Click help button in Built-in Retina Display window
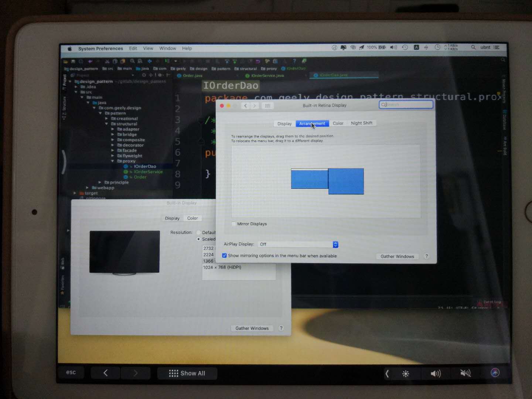 pos(427,256)
